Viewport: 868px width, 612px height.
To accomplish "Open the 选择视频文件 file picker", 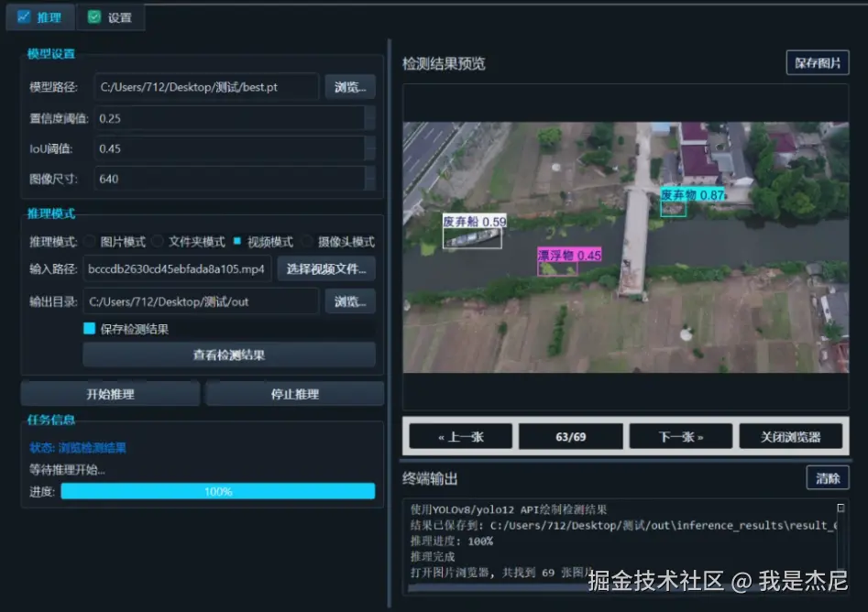I will point(327,268).
